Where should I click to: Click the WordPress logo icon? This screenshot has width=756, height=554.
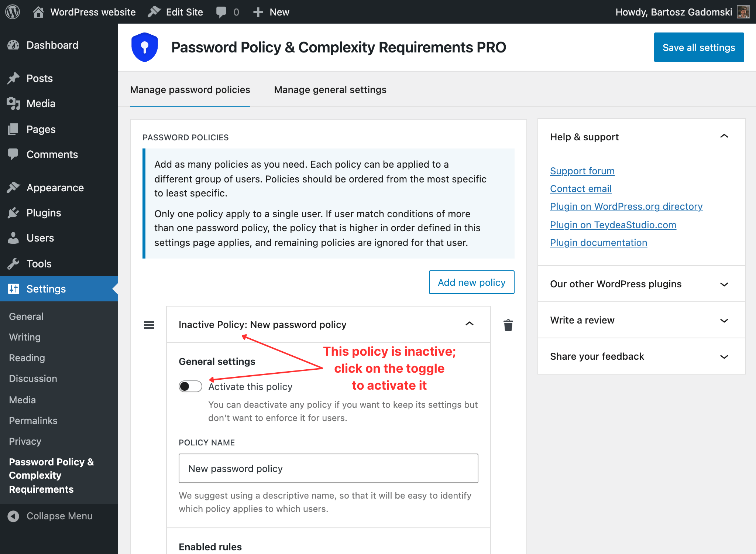pyautogui.click(x=13, y=12)
